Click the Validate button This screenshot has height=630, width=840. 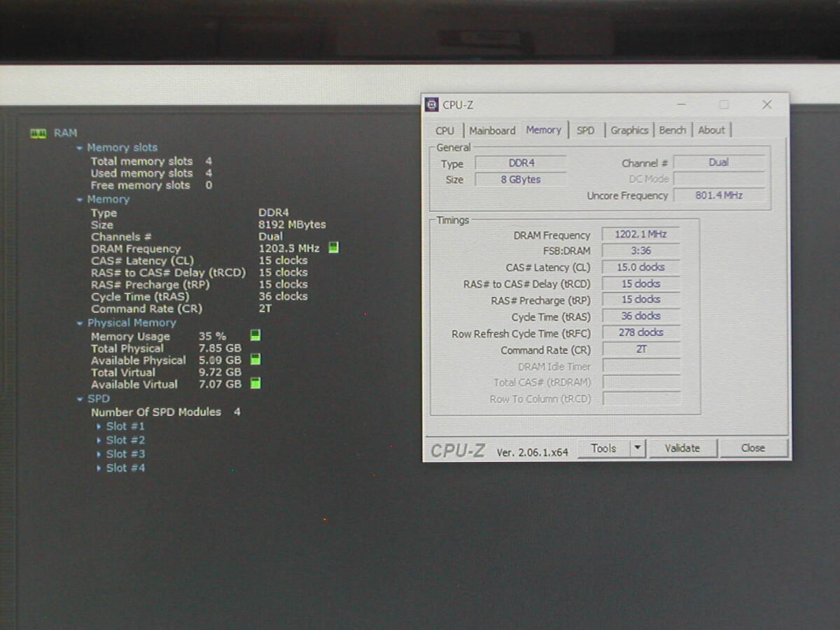click(x=682, y=449)
